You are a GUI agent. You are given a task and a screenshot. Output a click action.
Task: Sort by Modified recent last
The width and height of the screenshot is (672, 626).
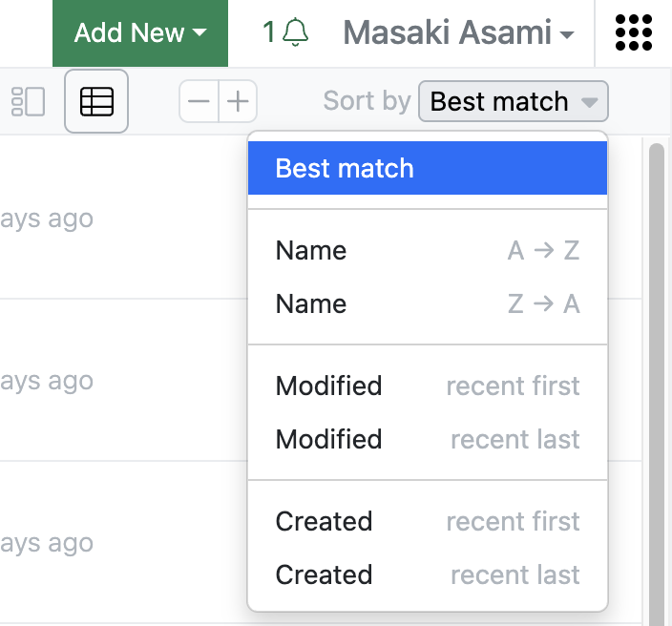click(x=428, y=439)
